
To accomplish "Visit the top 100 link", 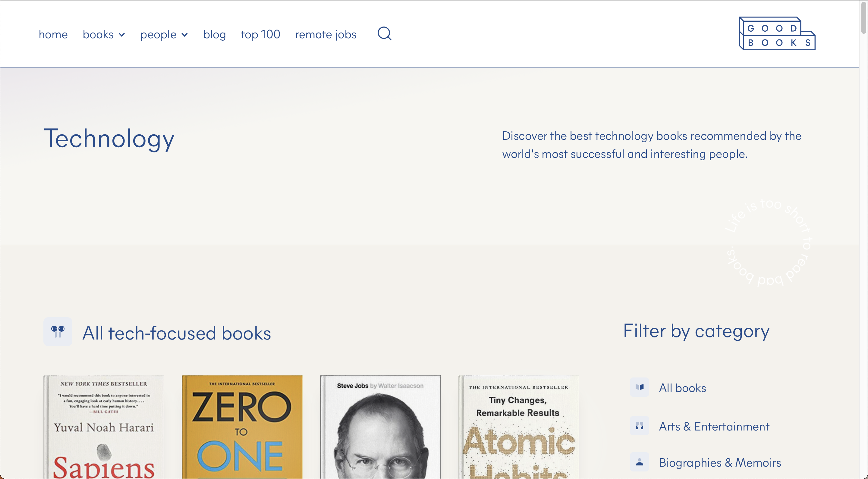I will click(260, 34).
